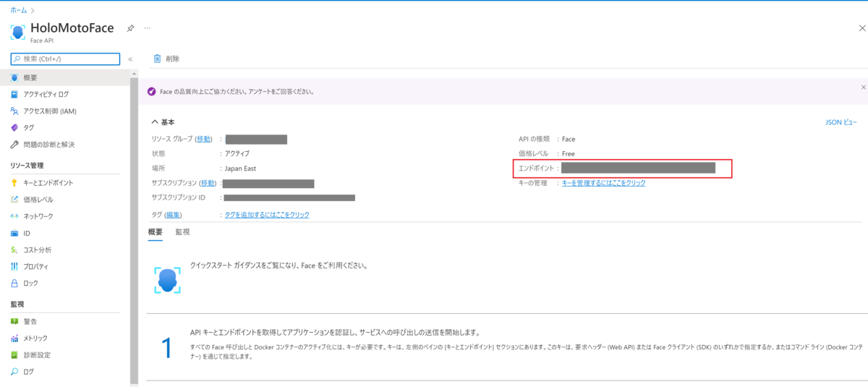The height and width of the screenshot is (387, 868).
Task: Click the large Face quickstart icon
Action: [168, 280]
